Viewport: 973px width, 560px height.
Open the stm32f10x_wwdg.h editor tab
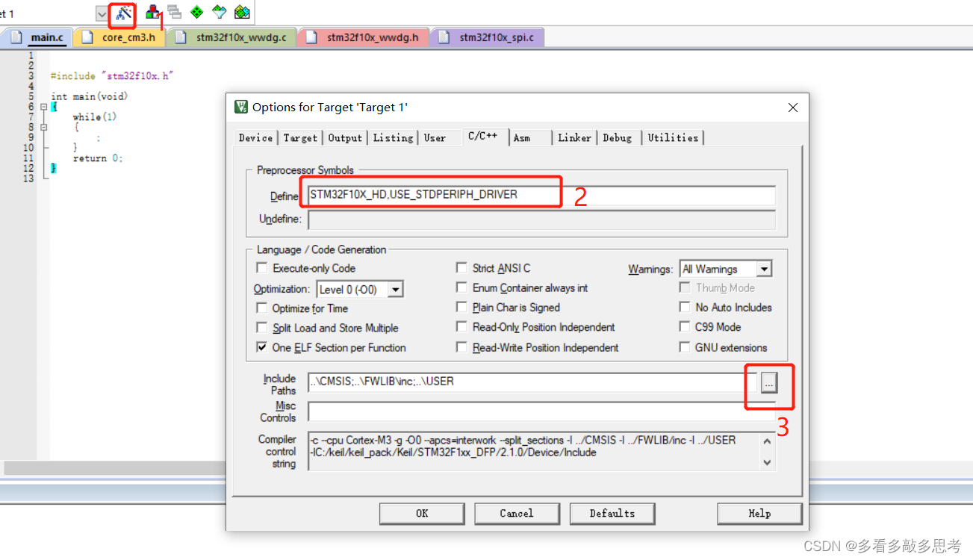pyautogui.click(x=364, y=37)
